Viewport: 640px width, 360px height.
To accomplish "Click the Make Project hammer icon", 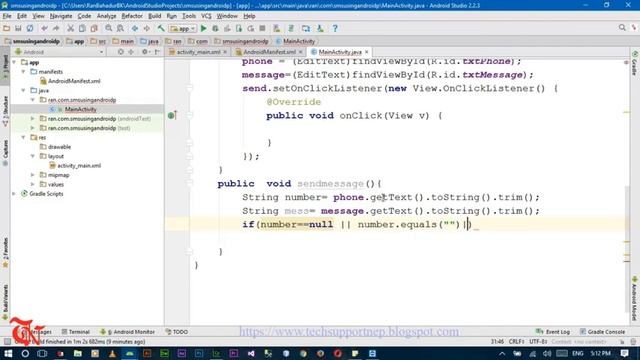I will click(x=161, y=28).
